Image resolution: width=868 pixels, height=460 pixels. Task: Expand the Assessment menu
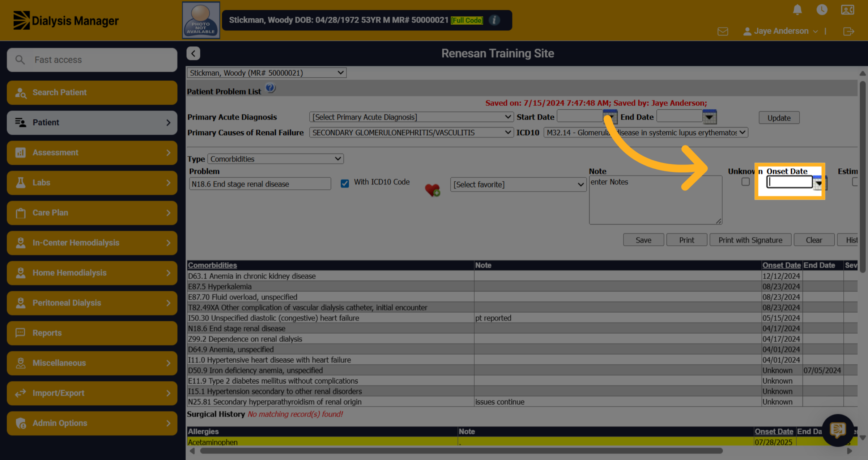pos(92,153)
